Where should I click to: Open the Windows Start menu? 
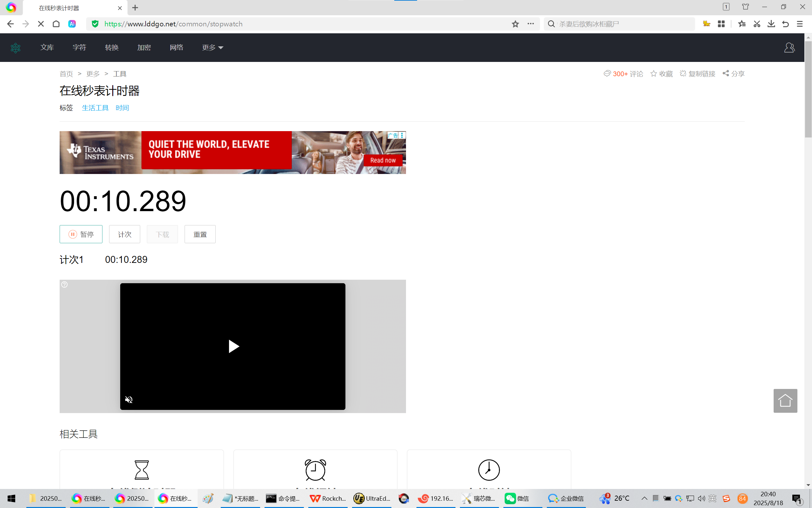[11, 498]
